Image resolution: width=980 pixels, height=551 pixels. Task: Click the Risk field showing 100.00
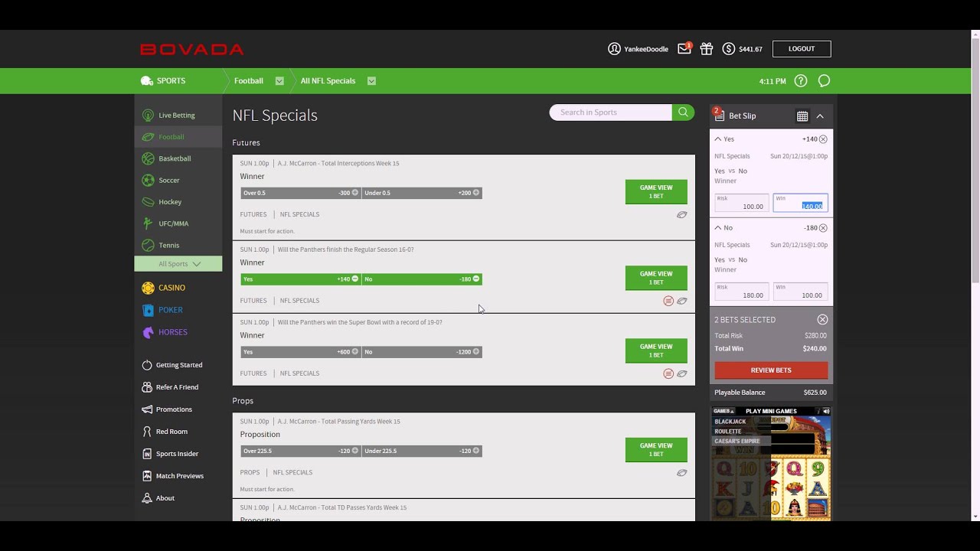coord(741,203)
